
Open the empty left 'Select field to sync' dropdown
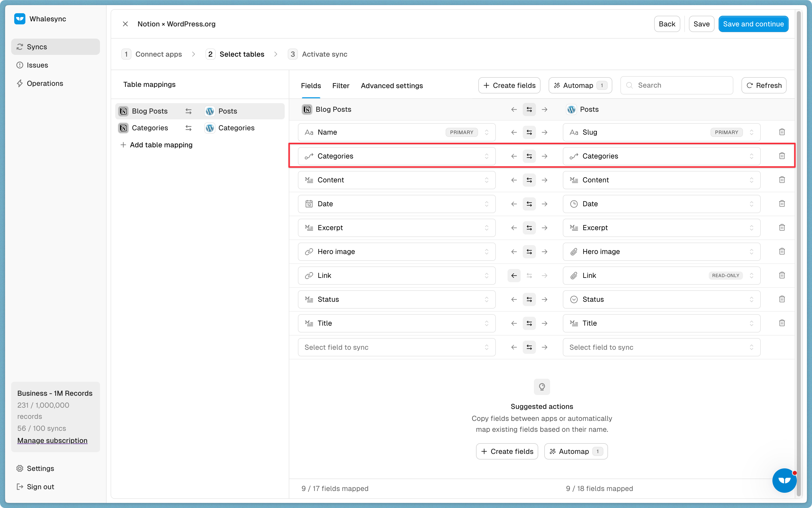[397, 347]
